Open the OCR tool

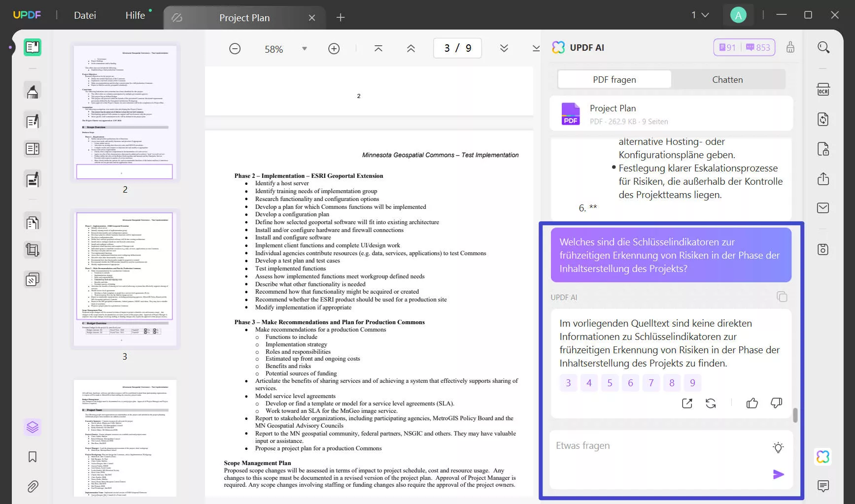point(823,90)
